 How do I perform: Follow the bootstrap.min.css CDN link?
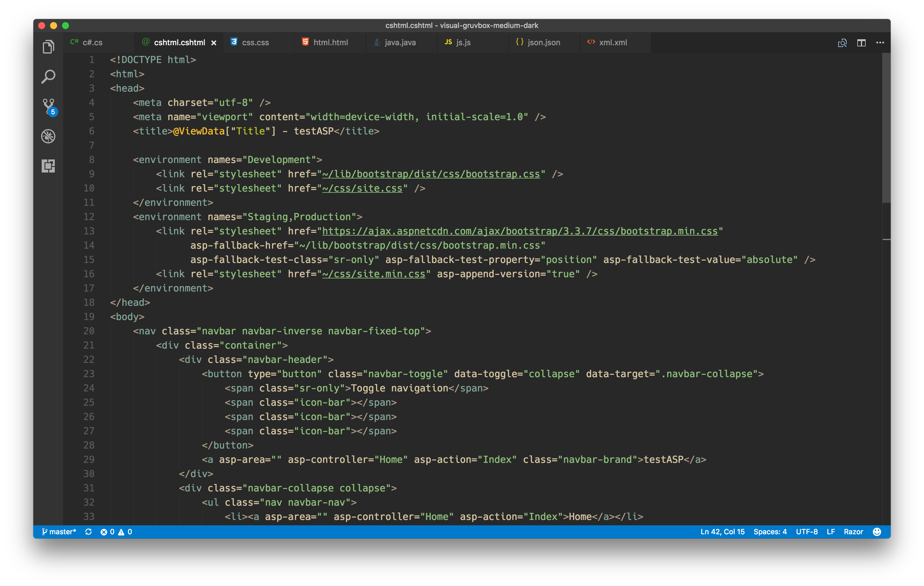point(519,231)
